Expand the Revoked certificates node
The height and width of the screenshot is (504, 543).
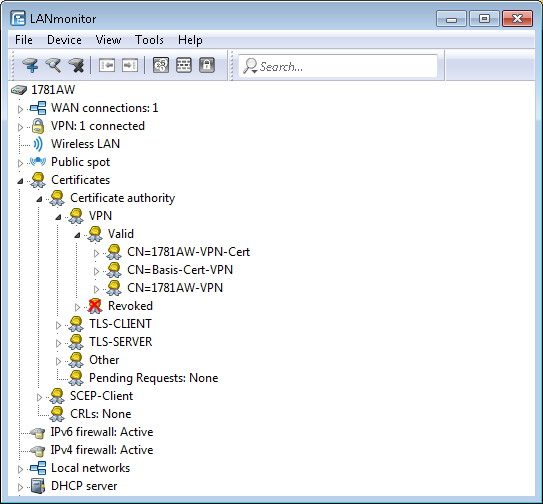[x=77, y=307]
